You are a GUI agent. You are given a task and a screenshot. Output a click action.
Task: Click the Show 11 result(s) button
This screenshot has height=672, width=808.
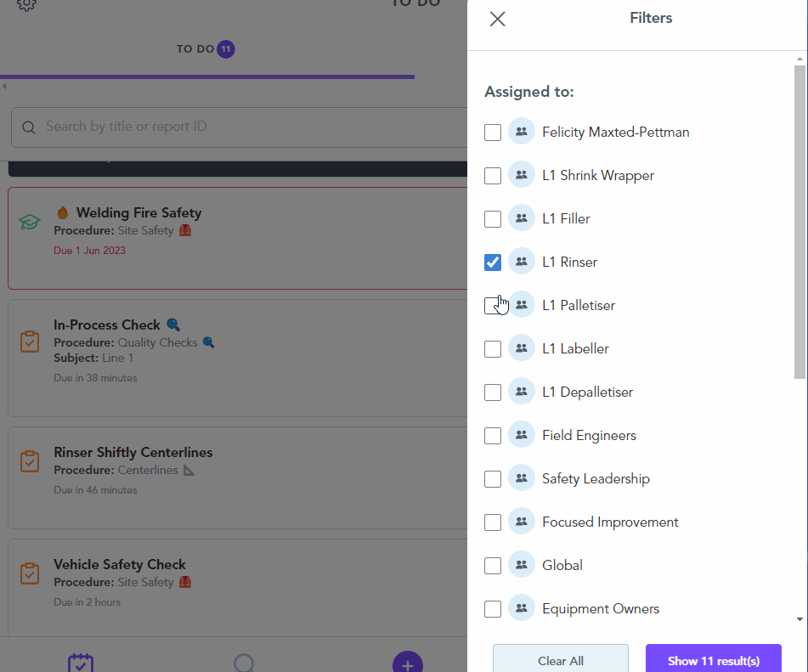713,660
